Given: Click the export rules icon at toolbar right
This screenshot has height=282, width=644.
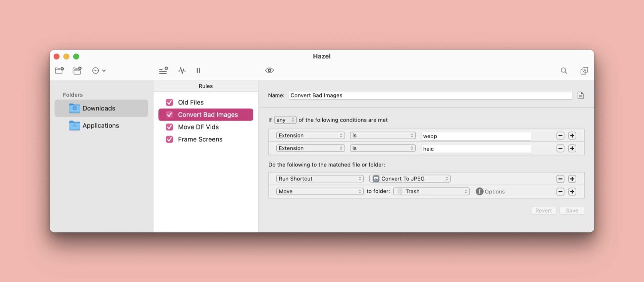Looking at the screenshot, I should pos(584,70).
